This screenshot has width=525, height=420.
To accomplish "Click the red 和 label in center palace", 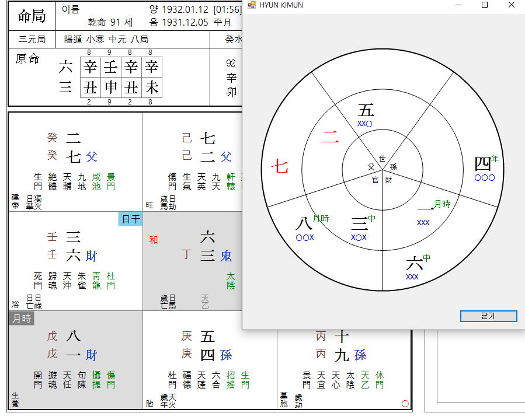I will 154,240.
